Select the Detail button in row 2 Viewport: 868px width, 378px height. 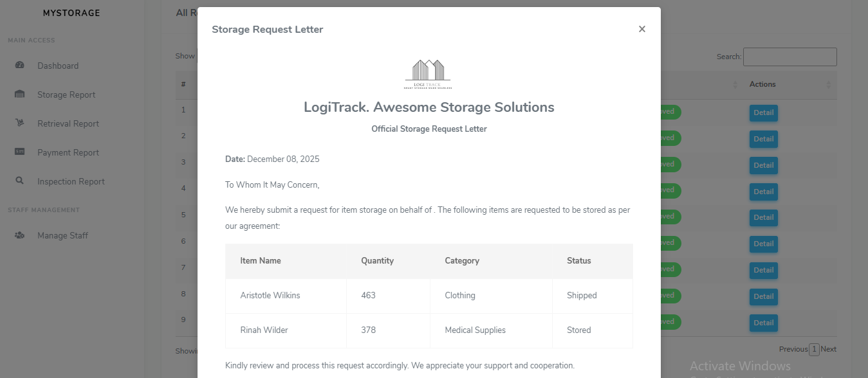pyautogui.click(x=763, y=139)
